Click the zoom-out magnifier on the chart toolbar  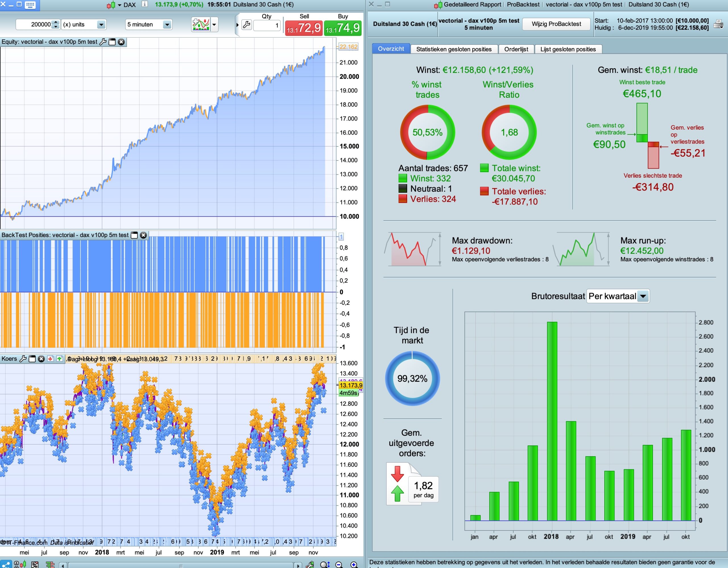point(339,564)
